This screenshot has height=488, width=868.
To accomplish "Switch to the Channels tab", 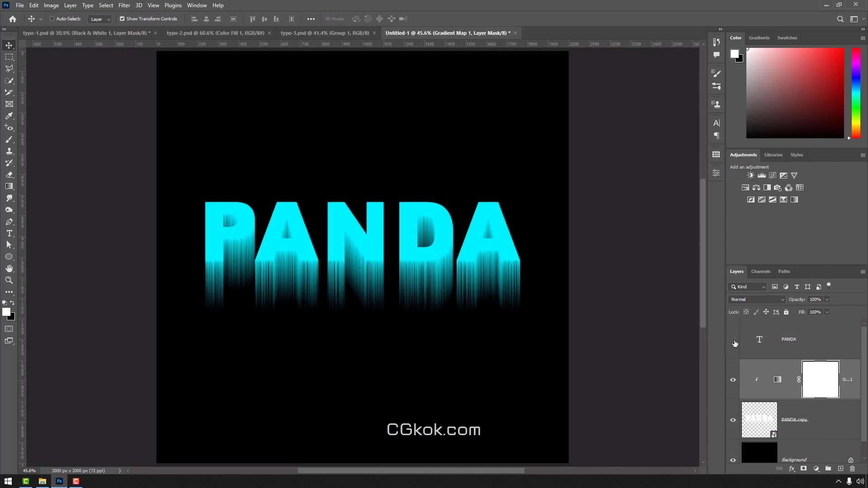I will click(760, 272).
